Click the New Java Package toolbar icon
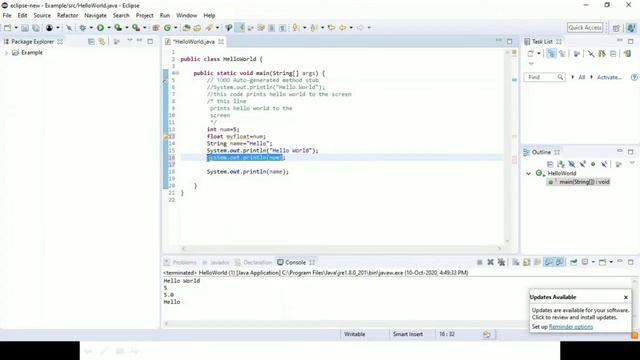This screenshot has height=360, width=640. coord(156,28)
